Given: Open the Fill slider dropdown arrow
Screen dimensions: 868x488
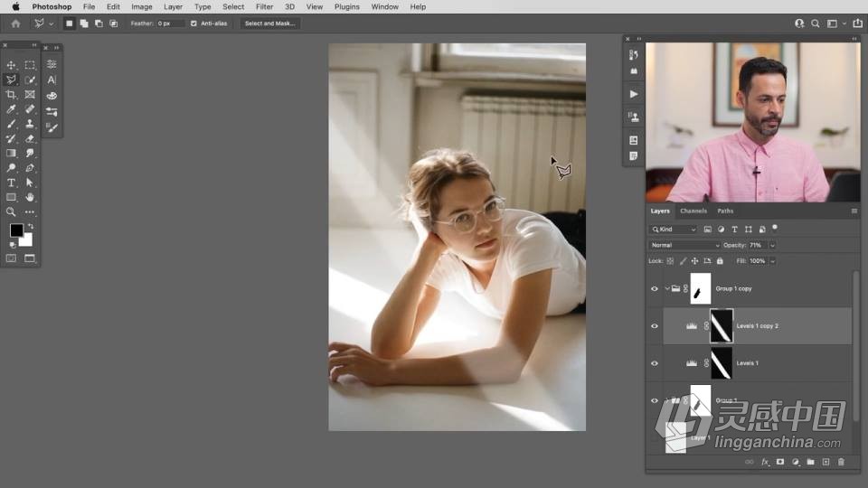Looking at the screenshot, I should coord(773,260).
